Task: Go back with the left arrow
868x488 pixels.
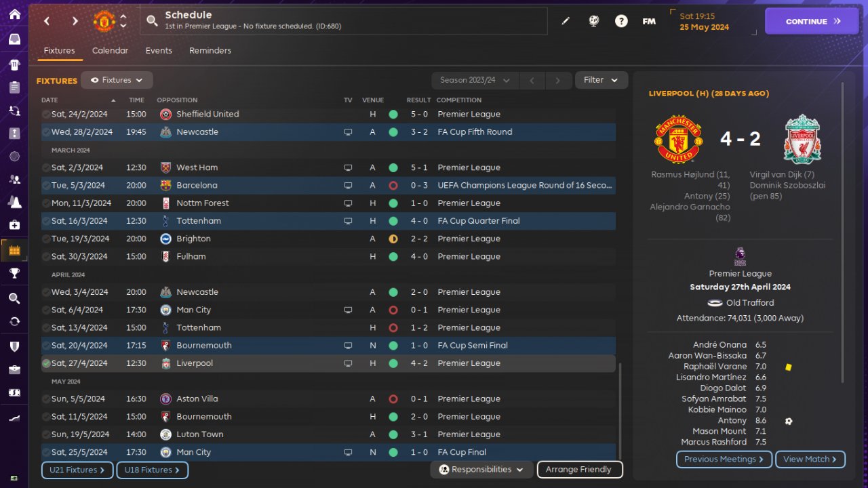Action: (47, 21)
